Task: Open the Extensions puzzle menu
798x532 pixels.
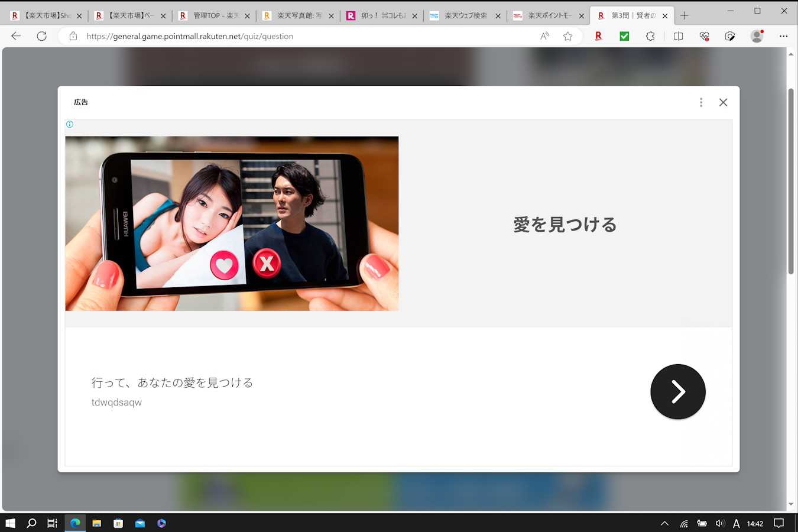Action: 650,36
